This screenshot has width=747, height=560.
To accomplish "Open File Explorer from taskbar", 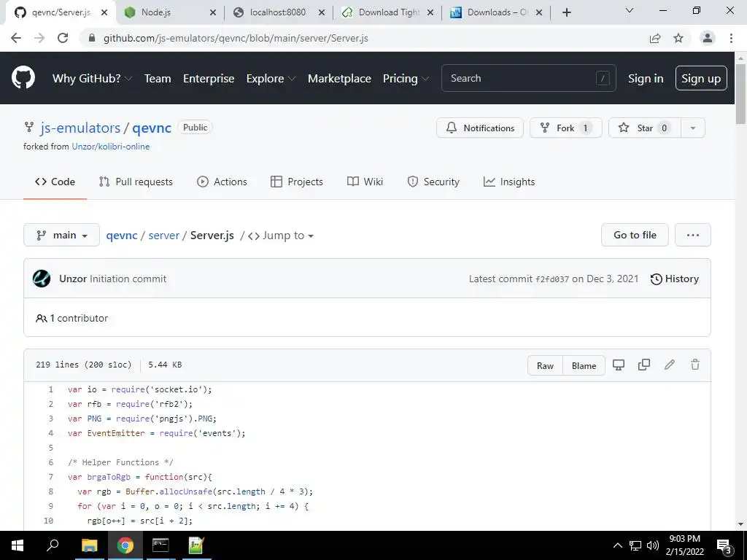I will [x=89, y=545].
